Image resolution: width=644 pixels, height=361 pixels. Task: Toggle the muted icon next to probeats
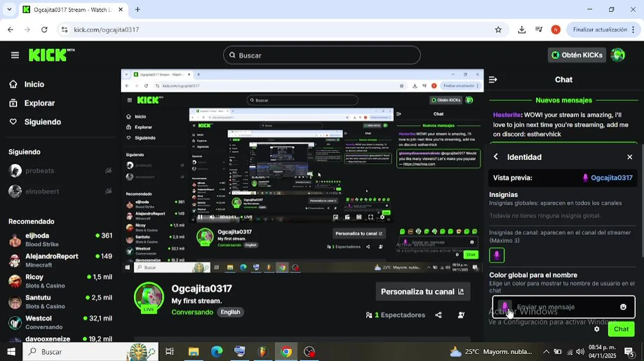pos(108,170)
